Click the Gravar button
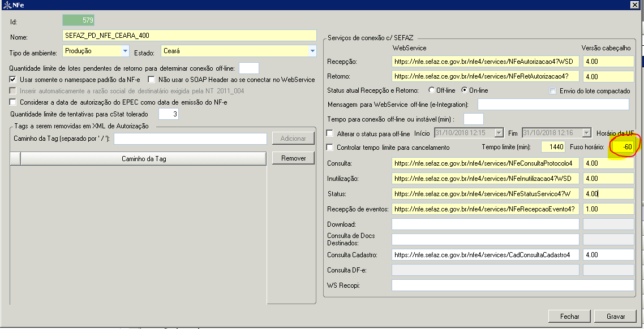The height and width of the screenshot is (329, 644). point(616,316)
